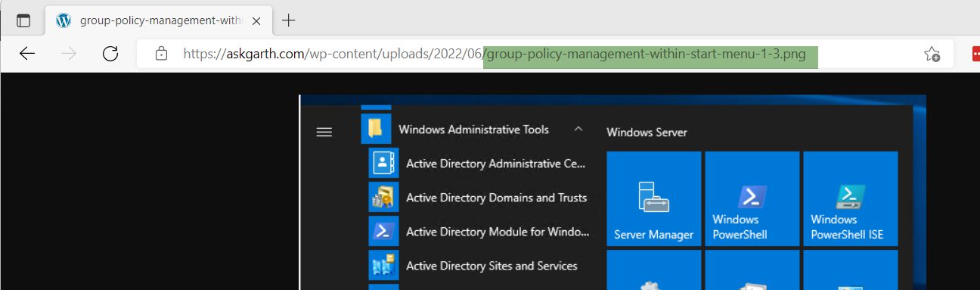Launch the Windows PowerShell ISE tile
The height and width of the screenshot is (290, 980).
pyautogui.click(x=850, y=198)
